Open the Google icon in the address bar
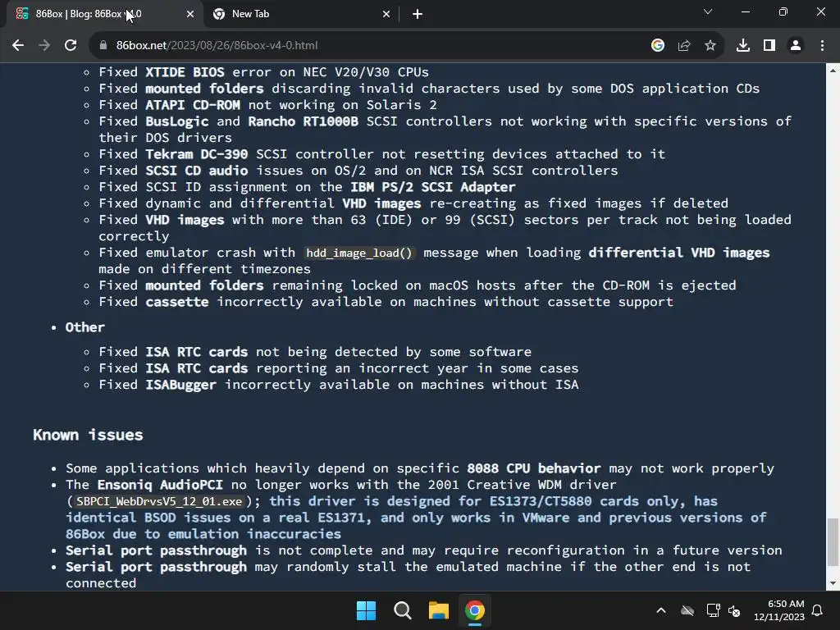840x630 pixels. click(x=658, y=46)
